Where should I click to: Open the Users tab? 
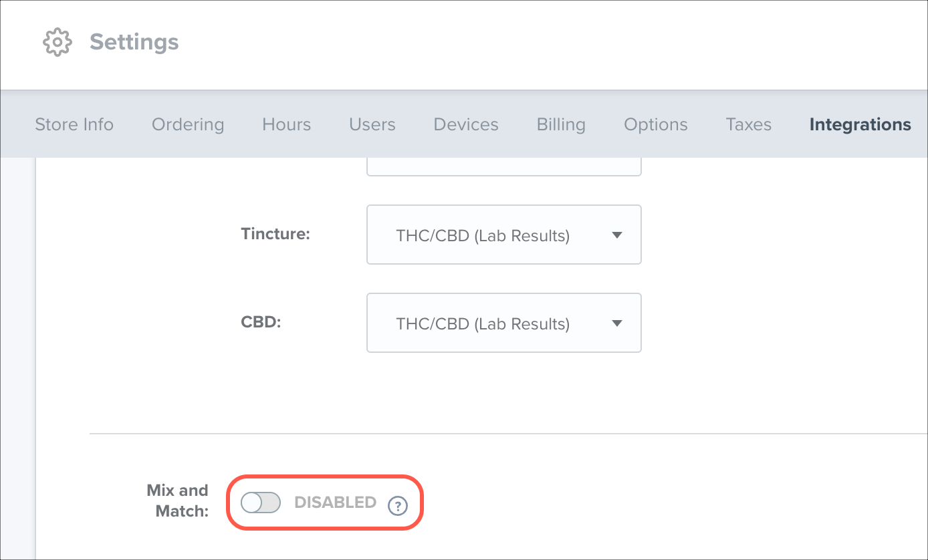[372, 124]
